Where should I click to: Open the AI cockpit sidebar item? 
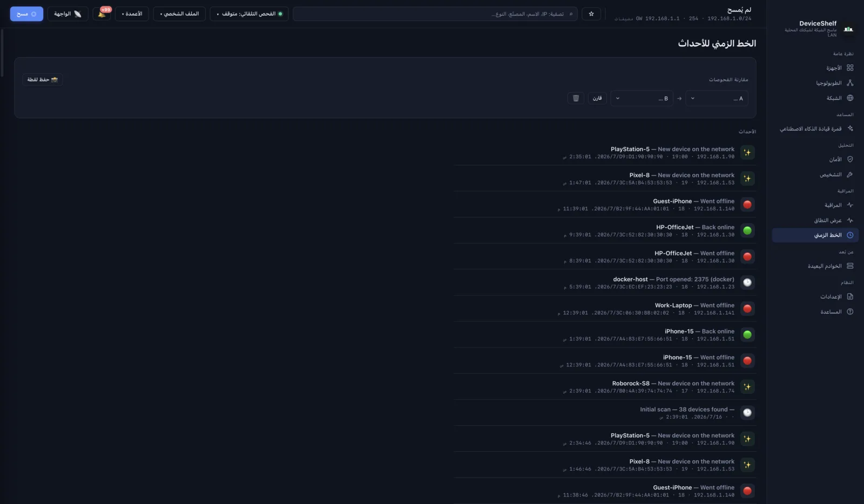click(x=815, y=128)
